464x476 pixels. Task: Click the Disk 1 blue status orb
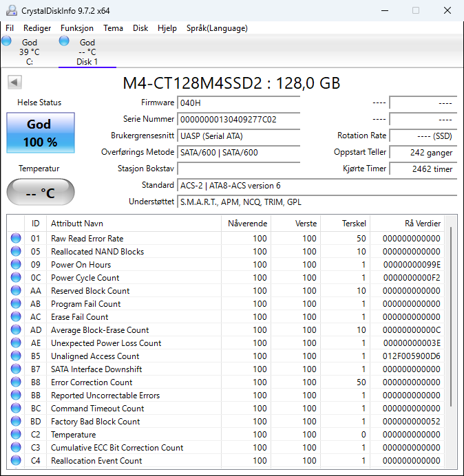pyautogui.click(x=64, y=41)
